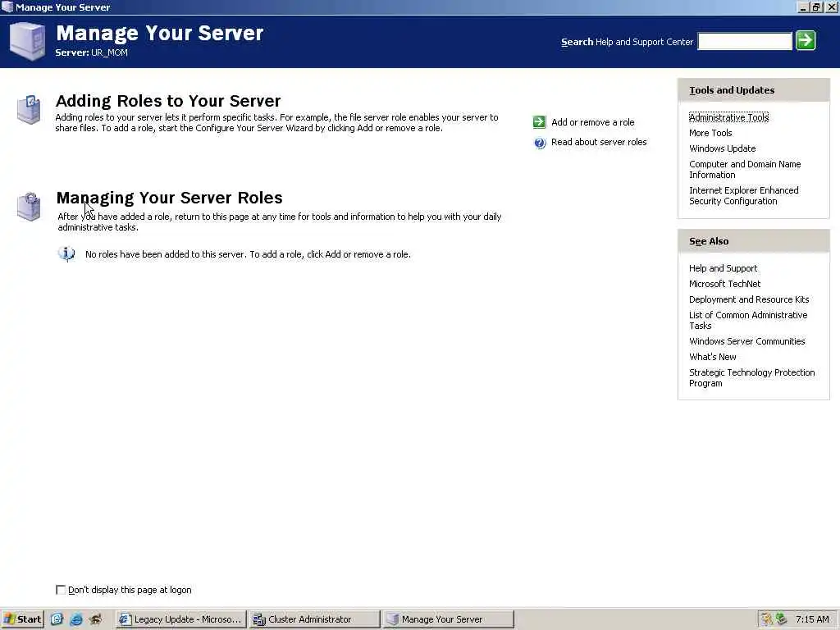The width and height of the screenshot is (840, 630).
Task: Click the Start button
Action: pyautogui.click(x=22, y=619)
